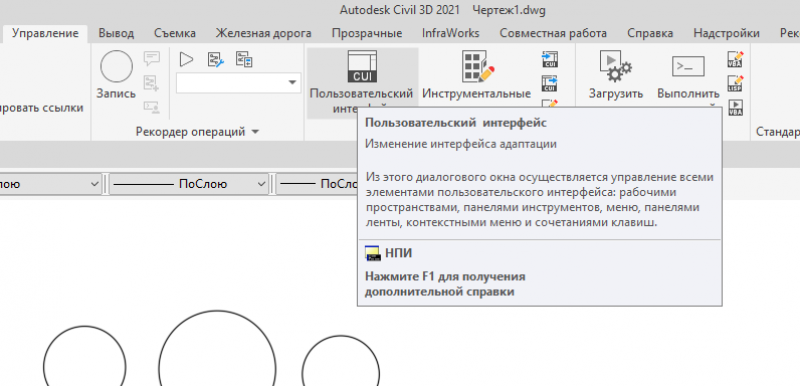This screenshot has width=800, height=386.
Task: Open the Железная дорога ribbon tab
Action: 263,34
